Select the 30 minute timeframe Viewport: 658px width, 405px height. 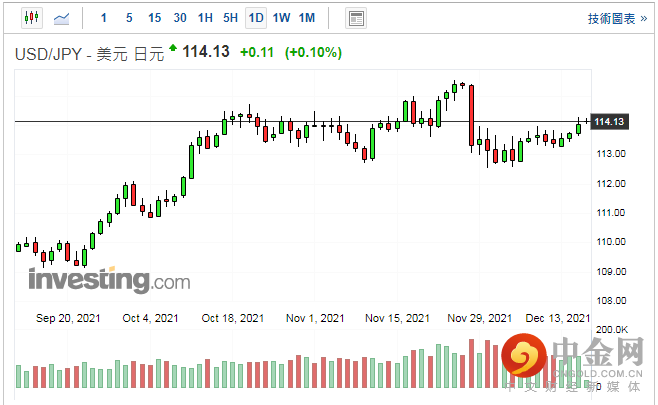click(x=180, y=18)
